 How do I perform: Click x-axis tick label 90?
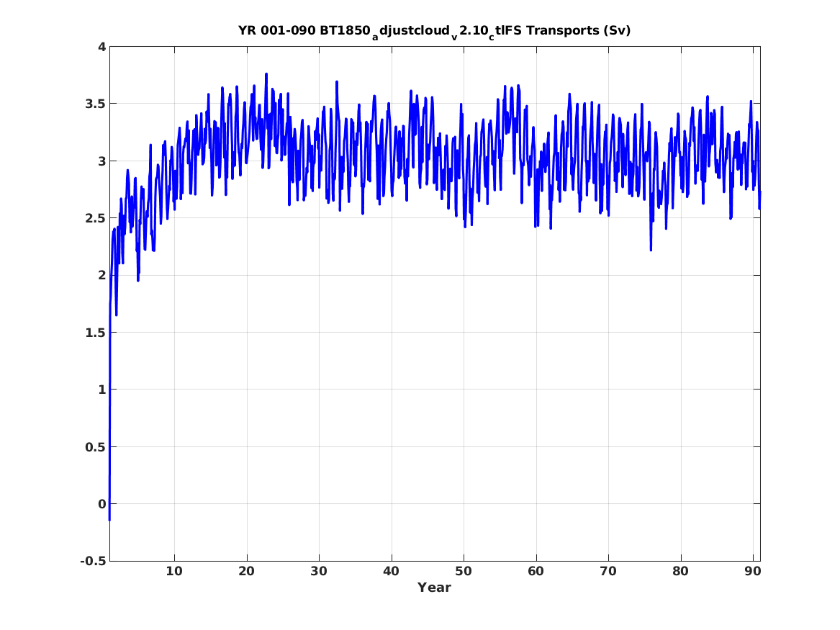(753, 572)
